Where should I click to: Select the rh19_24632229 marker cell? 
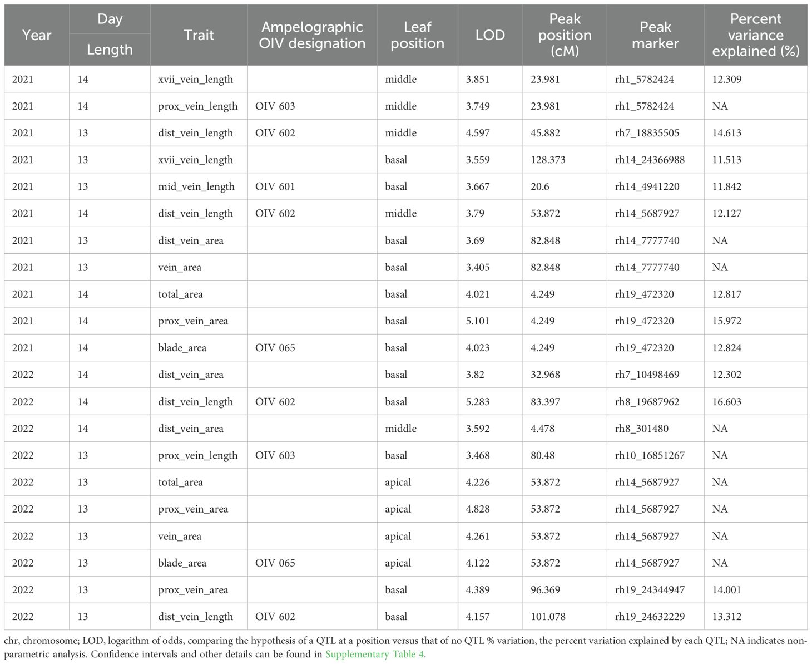[650, 617]
